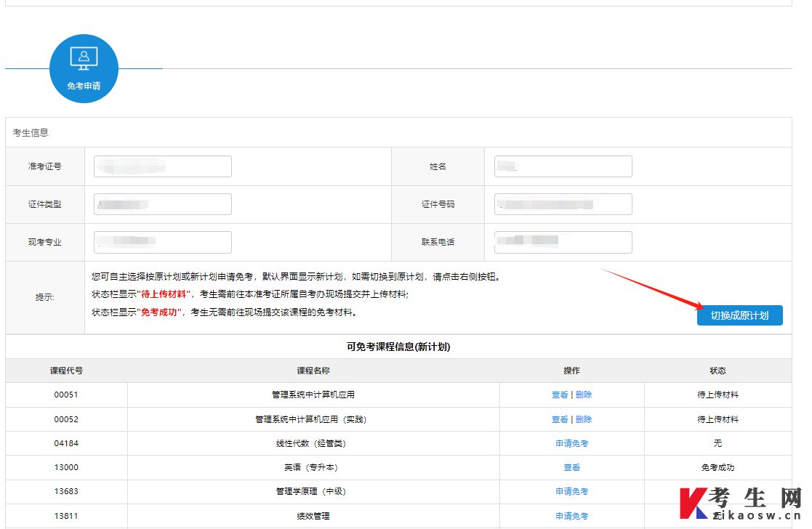Screen dimensions: 812x529
Task: Click status 无 in row 04184
Action: tap(717, 443)
